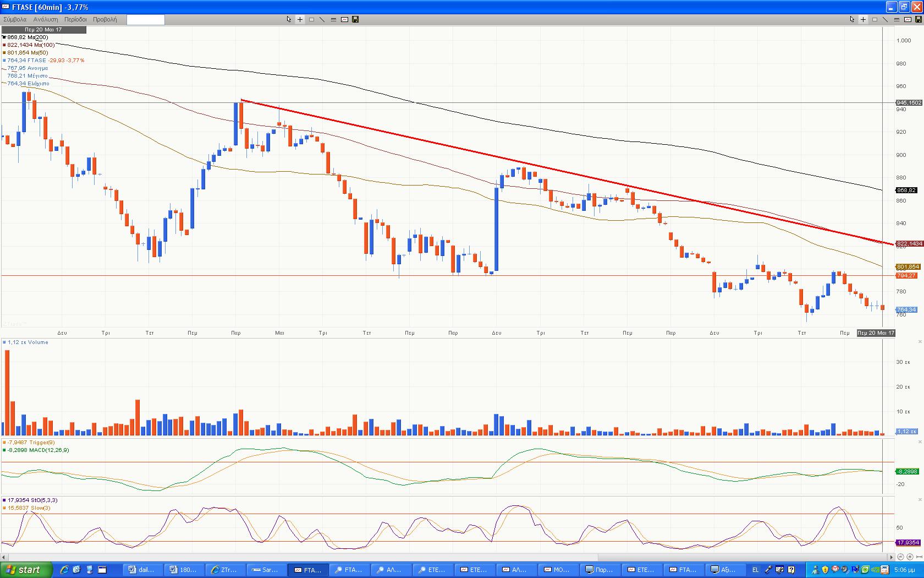Select the pointer tool near the window controls

pos(852,19)
